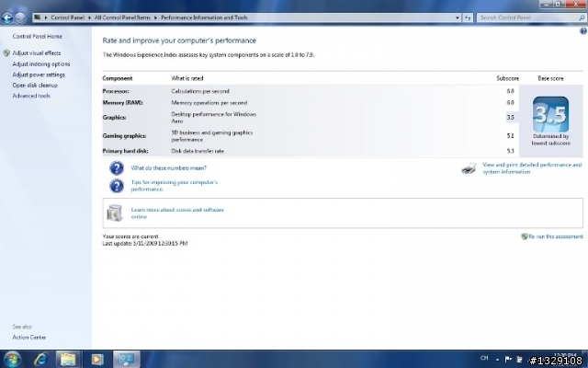Viewport: 588px width, 368px height.
Task: Go back with the Back arrow button
Action: [7, 17]
